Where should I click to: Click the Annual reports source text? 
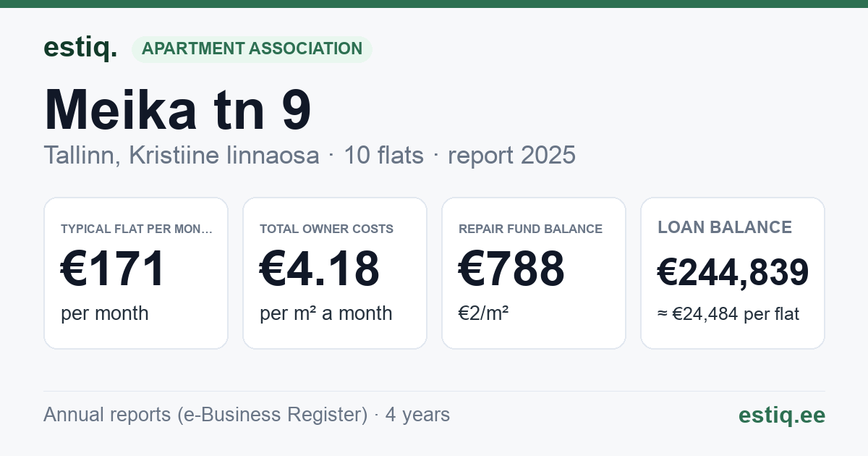(x=247, y=415)
